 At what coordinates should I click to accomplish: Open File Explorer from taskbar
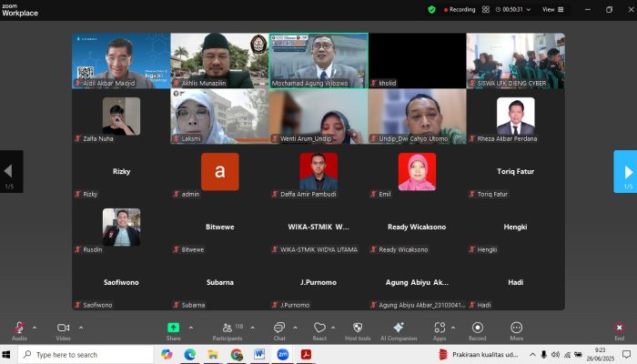coord(213,355)
